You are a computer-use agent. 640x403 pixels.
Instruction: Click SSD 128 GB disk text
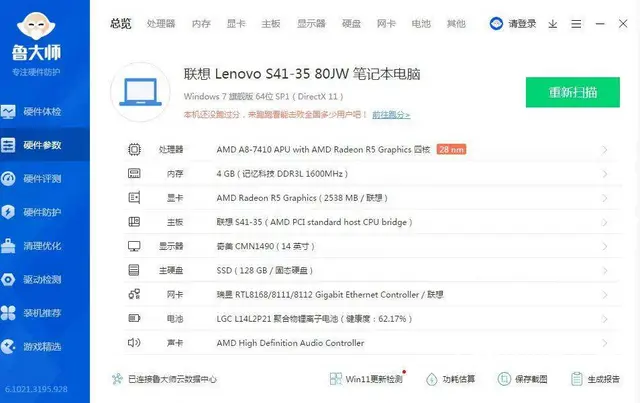point(264,270)
